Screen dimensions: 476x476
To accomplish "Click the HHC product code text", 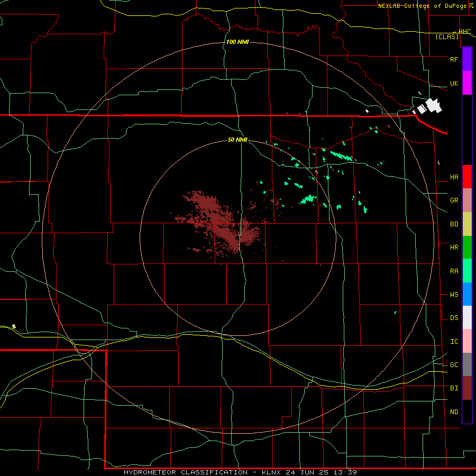I will click(x=464, y=31).
